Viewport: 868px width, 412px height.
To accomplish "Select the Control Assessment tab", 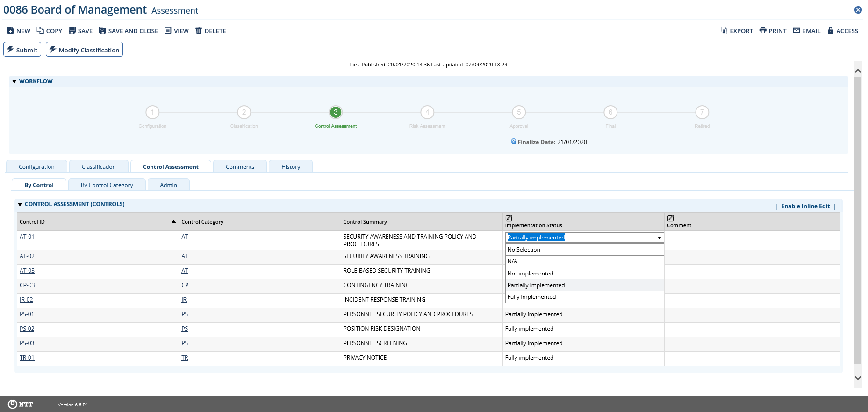I will click(171, 166).
